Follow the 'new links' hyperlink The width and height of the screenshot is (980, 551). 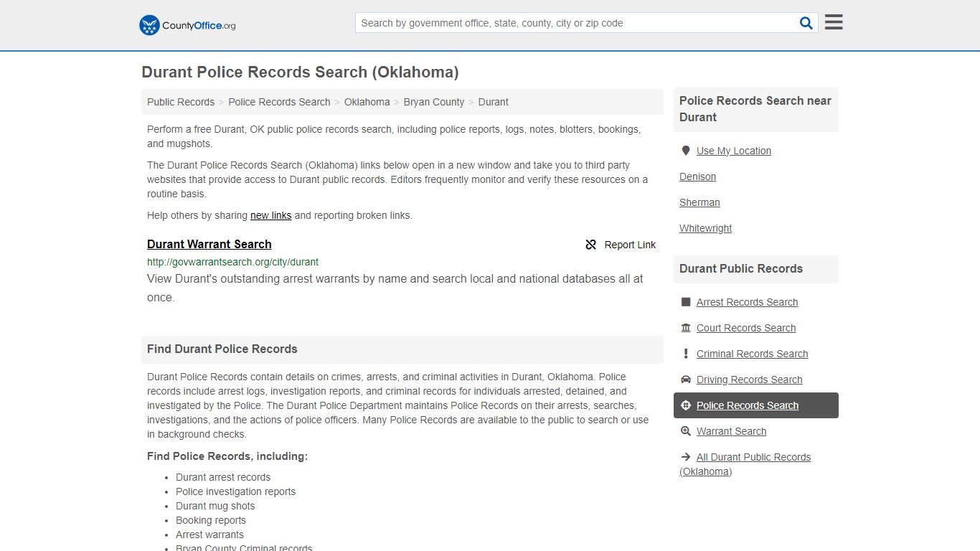click(270, 215)
